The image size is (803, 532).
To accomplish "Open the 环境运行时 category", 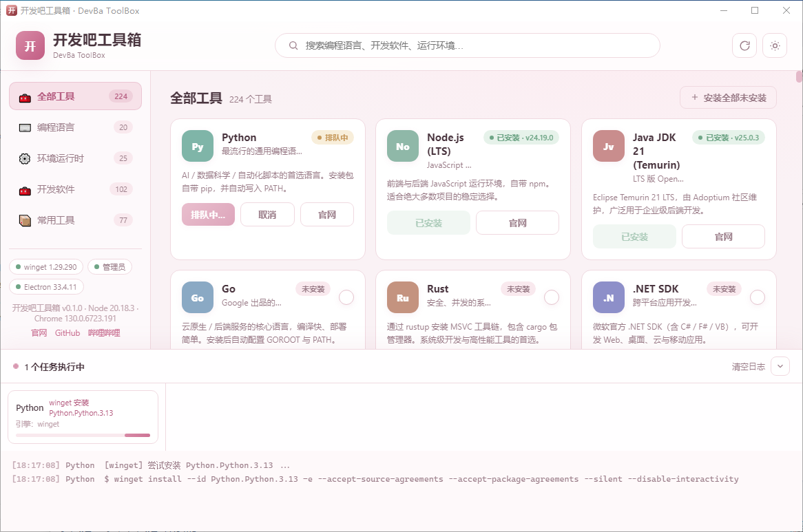I will coord(75,158).
